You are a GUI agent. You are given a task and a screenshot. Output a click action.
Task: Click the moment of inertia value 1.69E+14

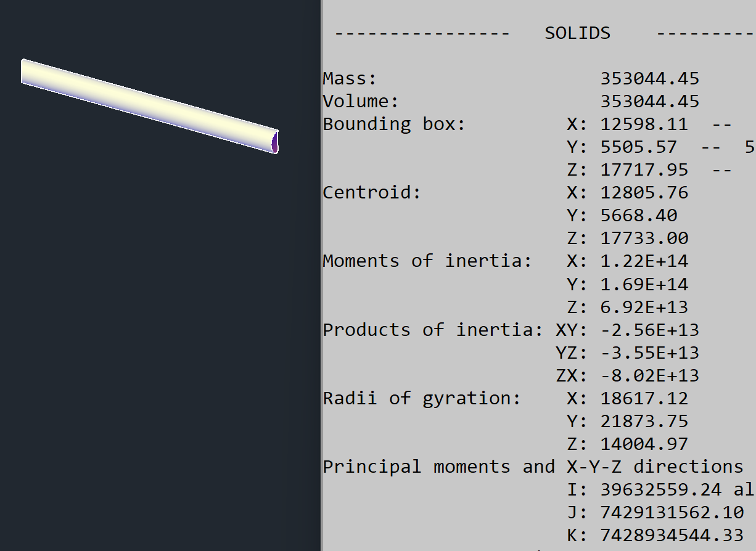coord(644,285)
